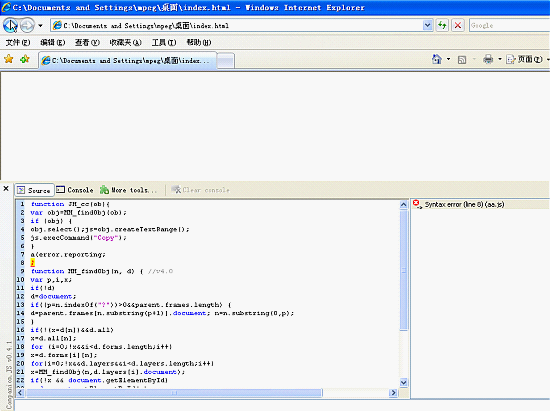Open the recent pages dropdown arrow
The width and height of the screenshot is (551, 412).
40,26
